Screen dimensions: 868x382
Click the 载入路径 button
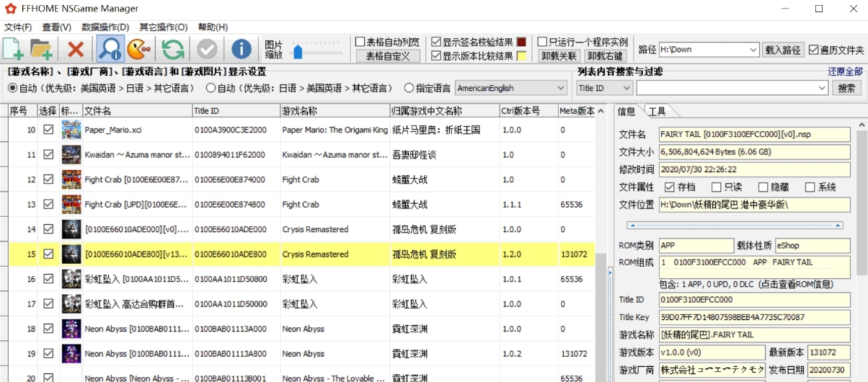783,50
